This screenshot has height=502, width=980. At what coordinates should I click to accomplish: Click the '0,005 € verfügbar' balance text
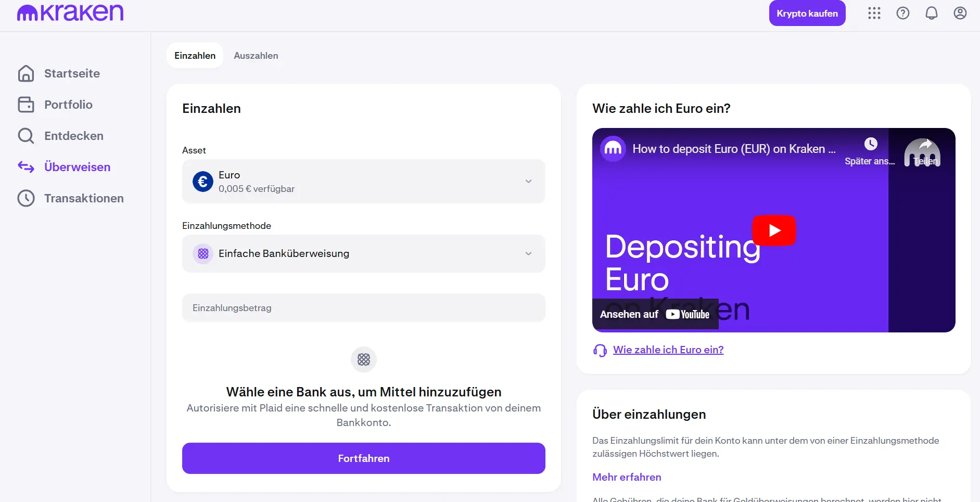pyautogui.click(x=257, y=189)
